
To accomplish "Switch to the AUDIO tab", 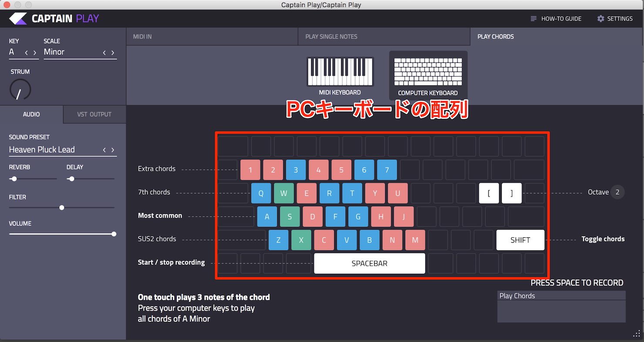I will click(31, 114).
